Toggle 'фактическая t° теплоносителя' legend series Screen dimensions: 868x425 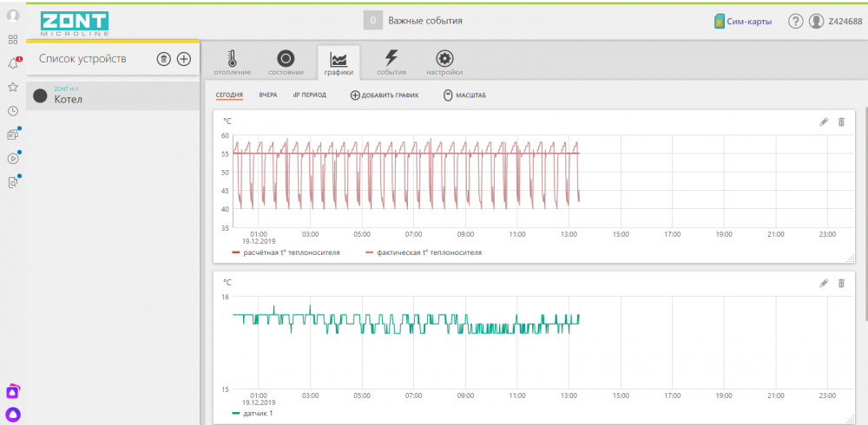[x=424, y=252]
